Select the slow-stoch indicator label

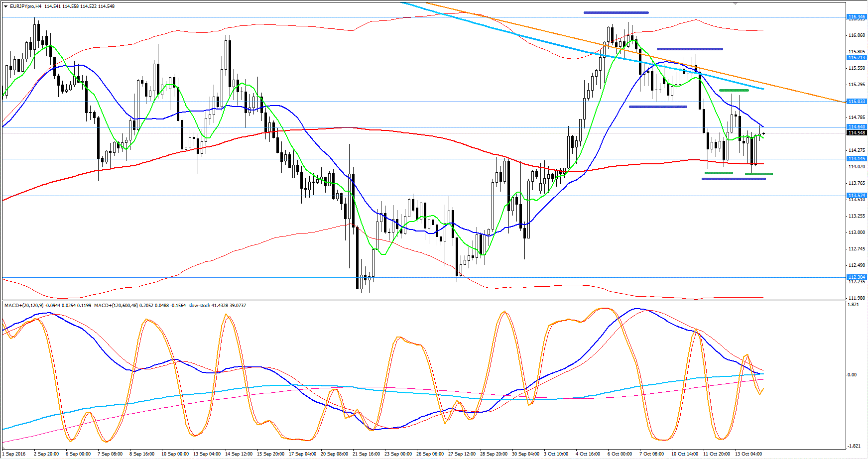coord(200,306)
